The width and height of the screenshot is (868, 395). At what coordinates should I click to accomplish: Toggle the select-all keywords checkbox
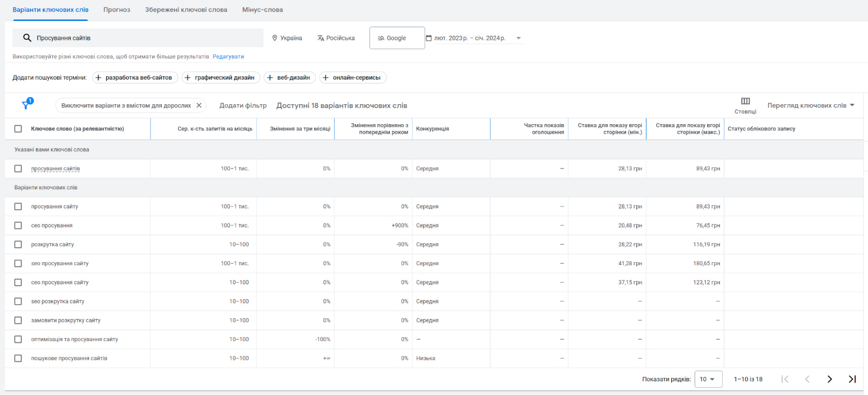click(x=18, y=129)
